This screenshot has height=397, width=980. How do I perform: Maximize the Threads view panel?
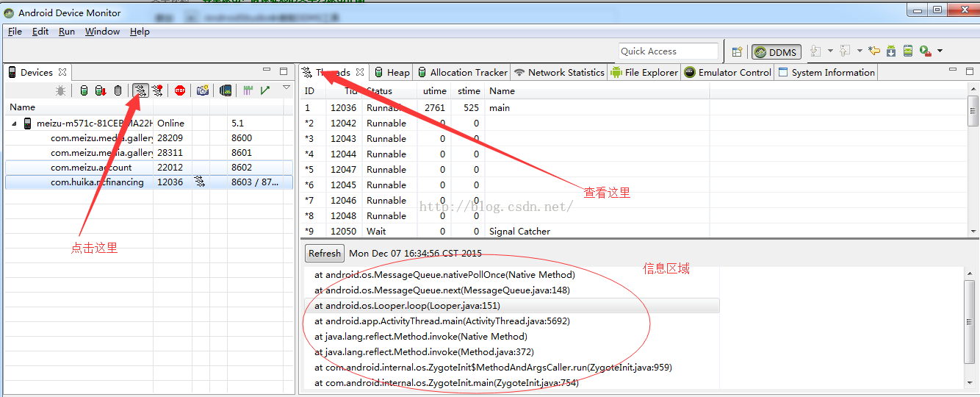point(970,71)
